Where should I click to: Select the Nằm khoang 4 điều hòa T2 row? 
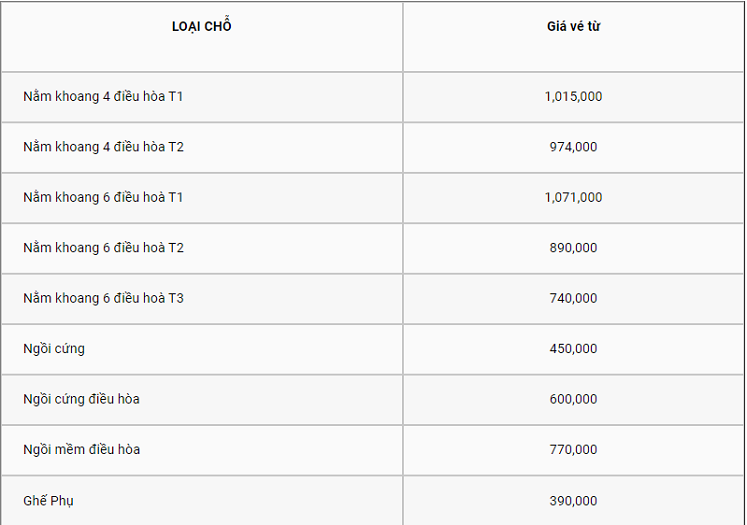tap(373, 148)
